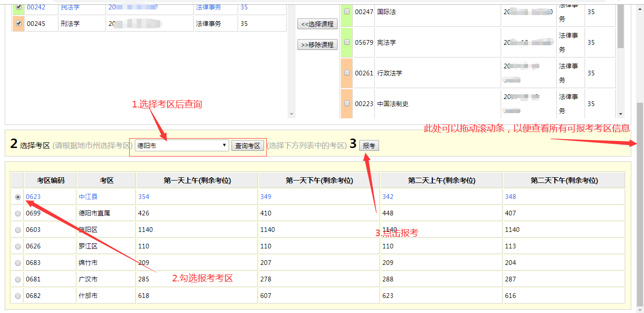
Task: Check the 05679 宪法学 course
Action: coord(347,42)
